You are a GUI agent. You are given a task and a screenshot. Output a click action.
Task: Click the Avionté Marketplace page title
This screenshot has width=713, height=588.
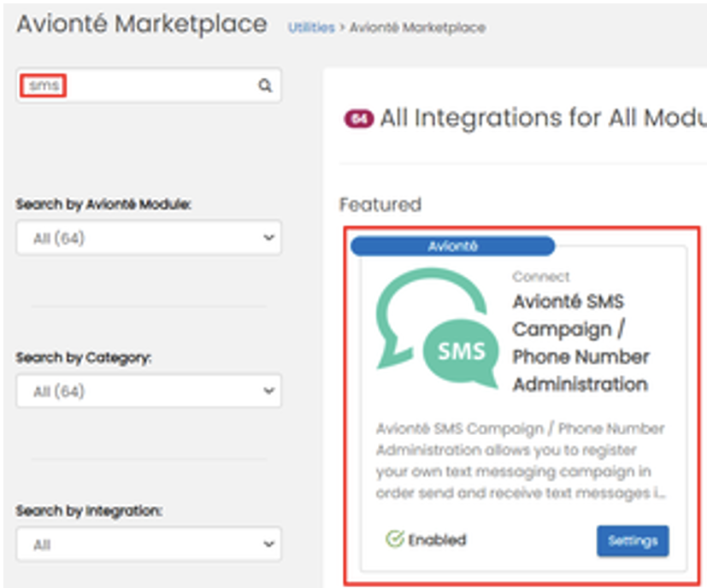pos(142,24)
